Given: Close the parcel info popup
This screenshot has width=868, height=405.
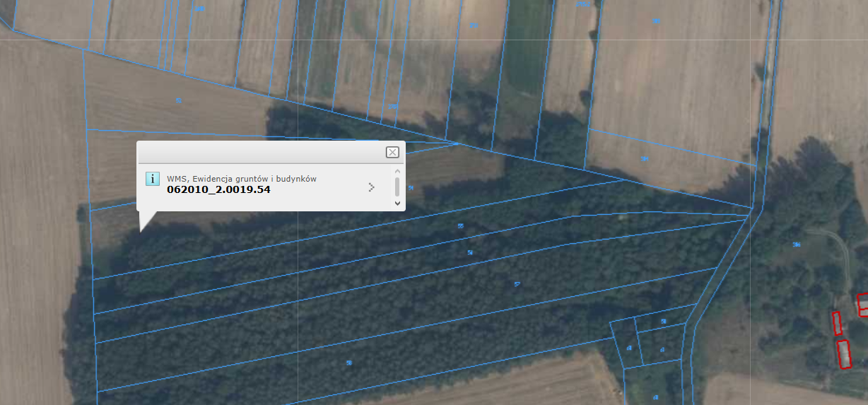Looking at the screenshot, I should 392,153.
